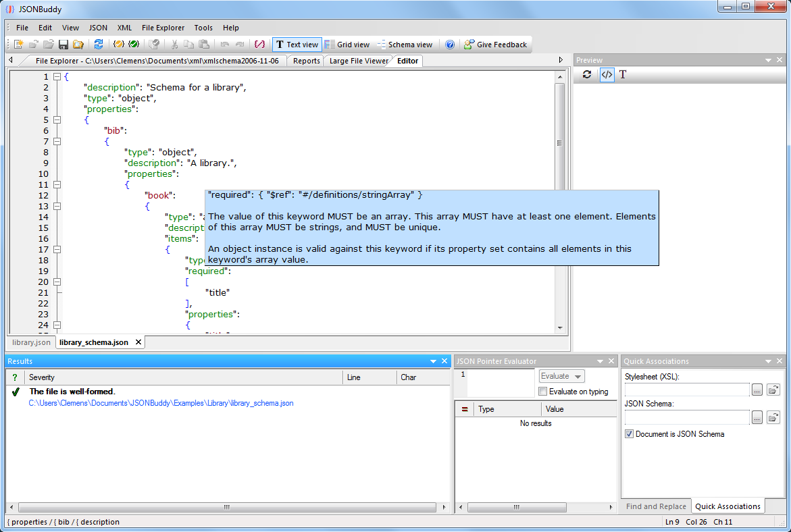Close the library_schema.json tab
791x532 pixels.
coord(138,342)
